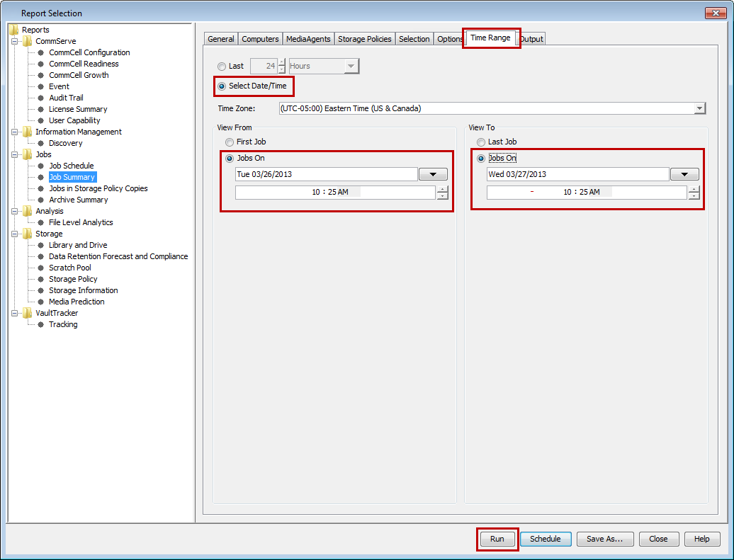The width and height of the screenshot is (734, 560).
Task: Collapse the Information Management tree node
Action: (x=14, y=132)
